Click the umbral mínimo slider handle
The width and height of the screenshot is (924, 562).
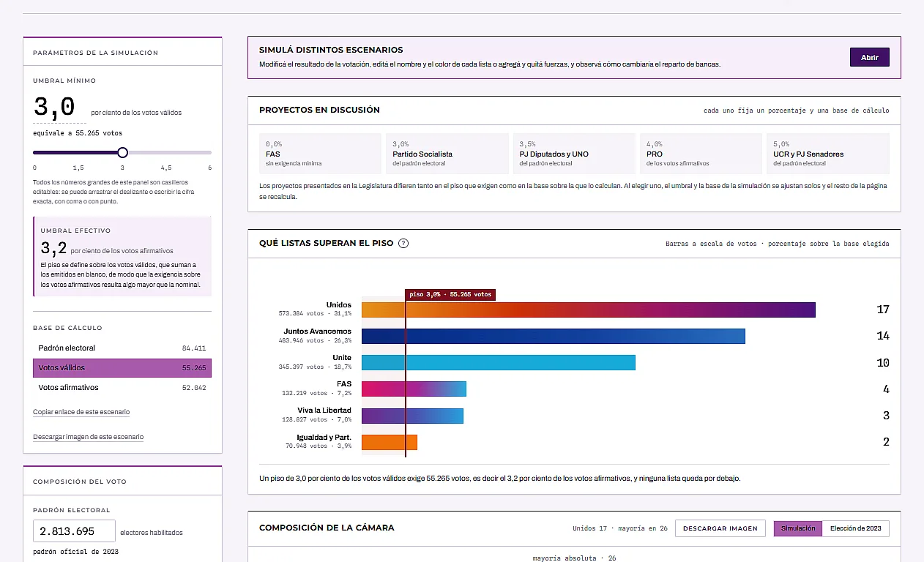click(122, 152)
